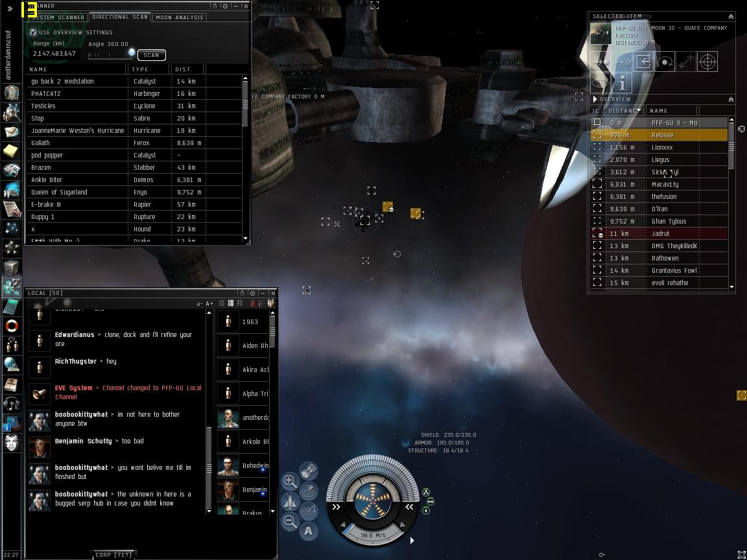Viewport: 747px width, 560px height.
Task: Collapse the Overview panel chevron
Action: click(731, 100)
